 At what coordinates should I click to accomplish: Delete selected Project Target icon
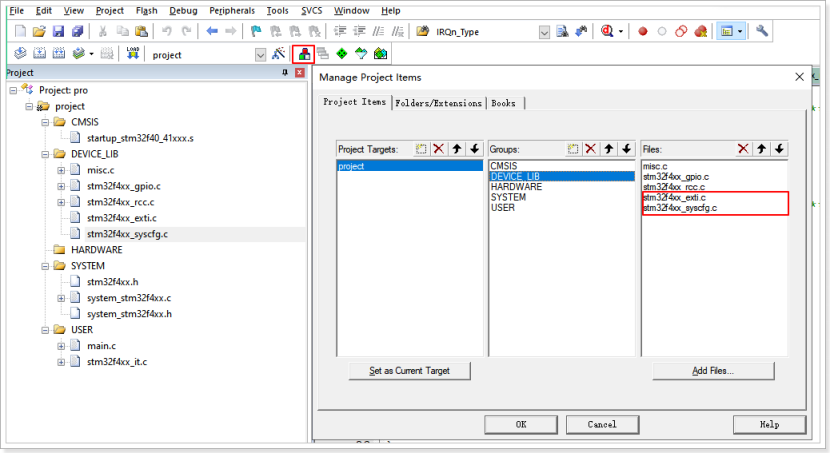pyautogui.click(x=438, y=149)
